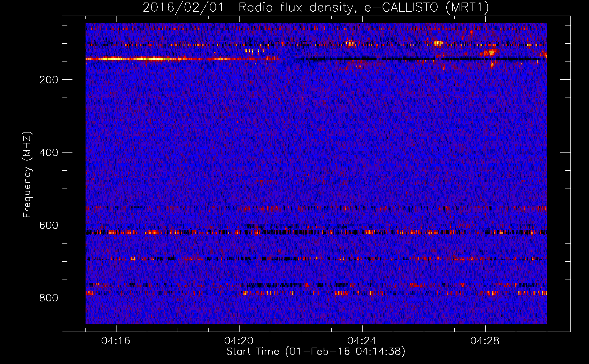Click the 04:20 time tick label
This screenshot has width=589, height=364.
(239, 341)
